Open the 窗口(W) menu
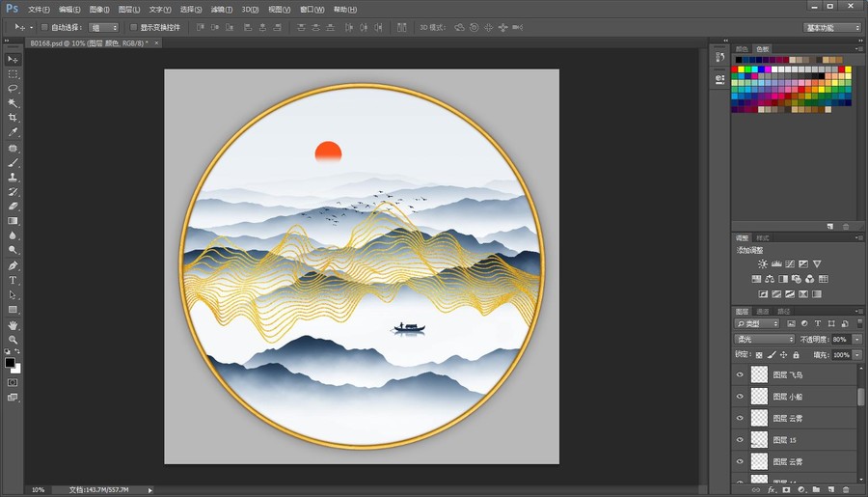 click(312, 10)
